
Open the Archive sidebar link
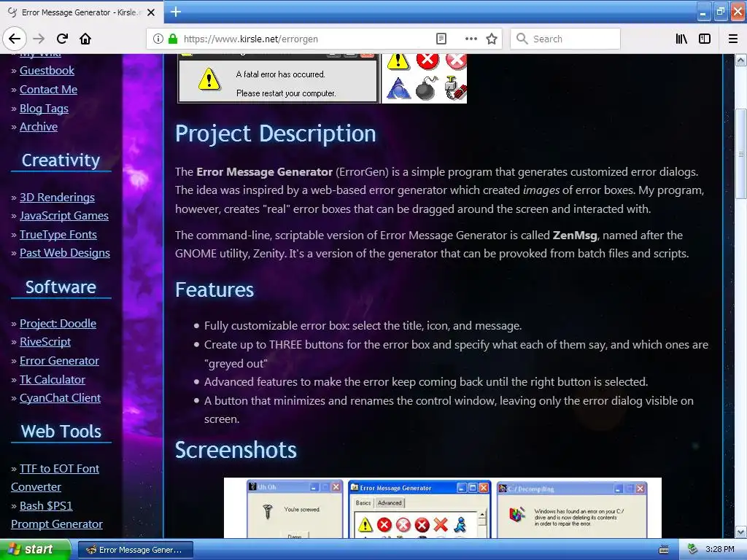(x=39, y=127)
